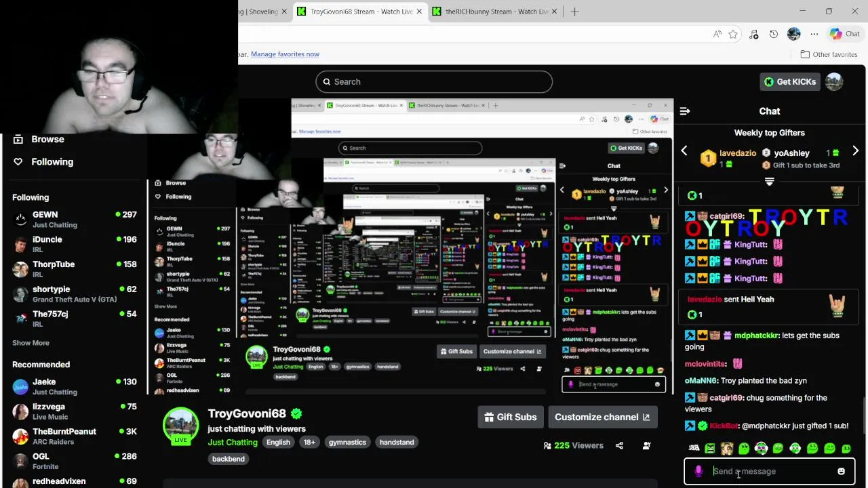The height and width of the screenshot is (488, 868).
Task: Insert the angry green face emote
Action: coord(710,448)
